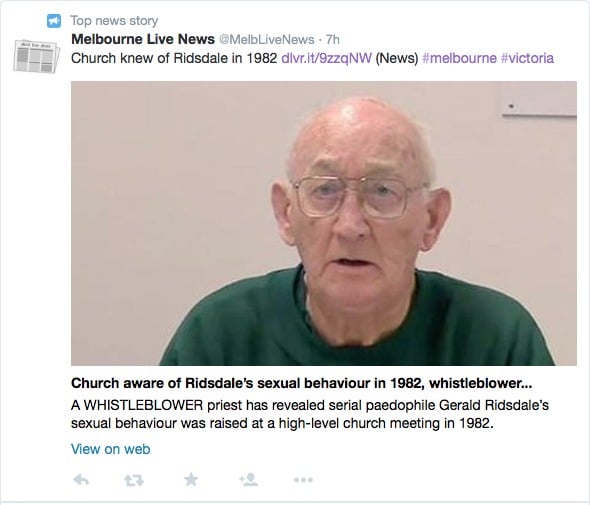Open the dlvr.it/9zzqNW short link
The width and height of the screenshot is (590, 505).
tap(326, 58)
